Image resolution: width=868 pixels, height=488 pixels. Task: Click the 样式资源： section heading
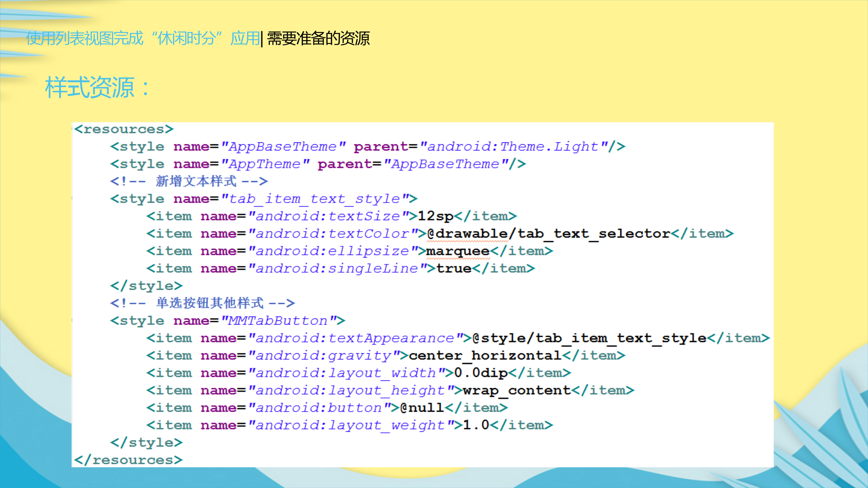(x=97, y=88)
